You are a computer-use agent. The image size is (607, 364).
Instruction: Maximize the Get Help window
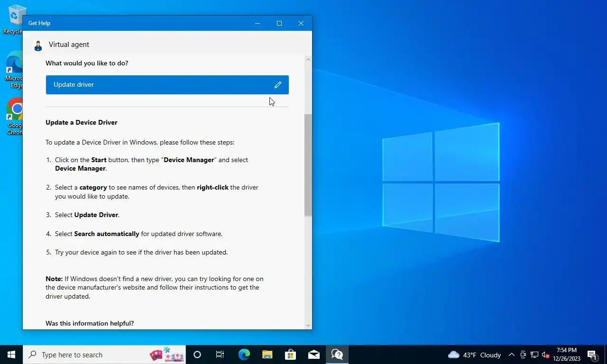click(279, 23)
